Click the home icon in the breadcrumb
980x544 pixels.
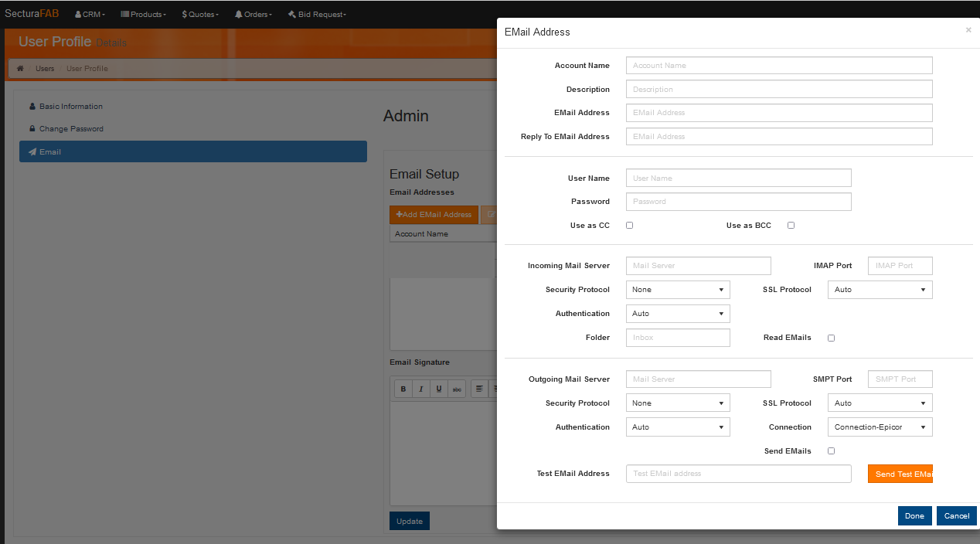[20, 69]
